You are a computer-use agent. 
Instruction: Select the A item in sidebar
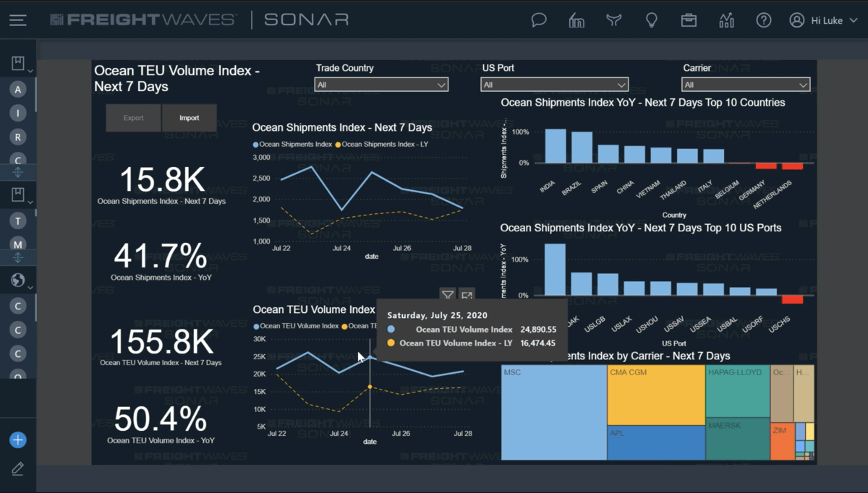18,90
